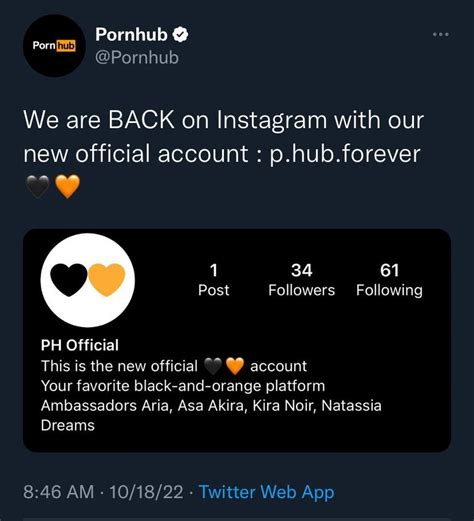Open the three-dot more options menu

click(441, 34)
